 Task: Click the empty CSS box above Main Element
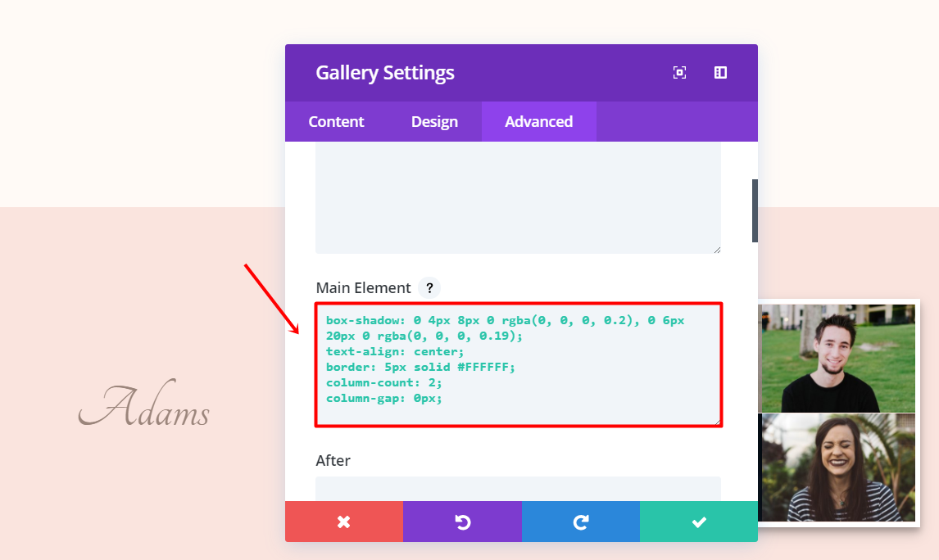click(518, 197)
